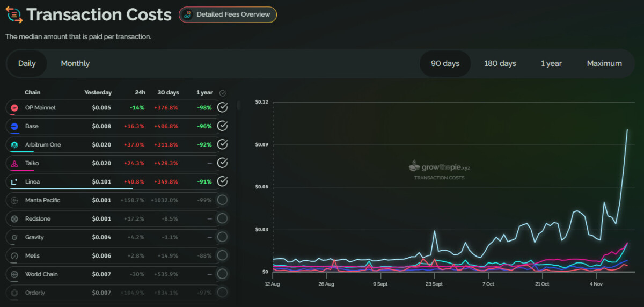This screenshot has width=644, height=307.
Task: Uncheck Taiko from the chart
Action: click(x=222, y=163)
